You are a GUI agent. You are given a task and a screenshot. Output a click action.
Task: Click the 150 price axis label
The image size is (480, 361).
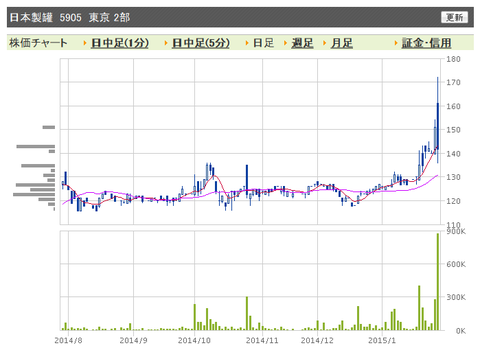point(453,130)
